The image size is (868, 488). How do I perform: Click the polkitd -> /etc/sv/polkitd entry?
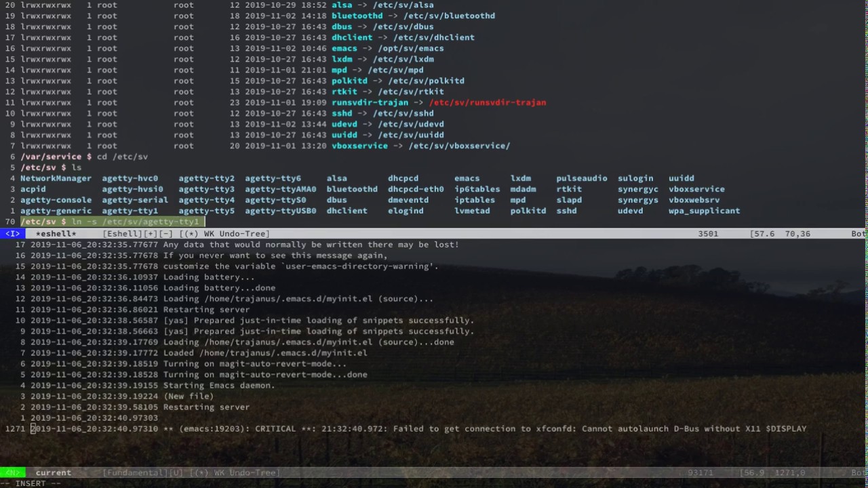click(x=398, y=81)
